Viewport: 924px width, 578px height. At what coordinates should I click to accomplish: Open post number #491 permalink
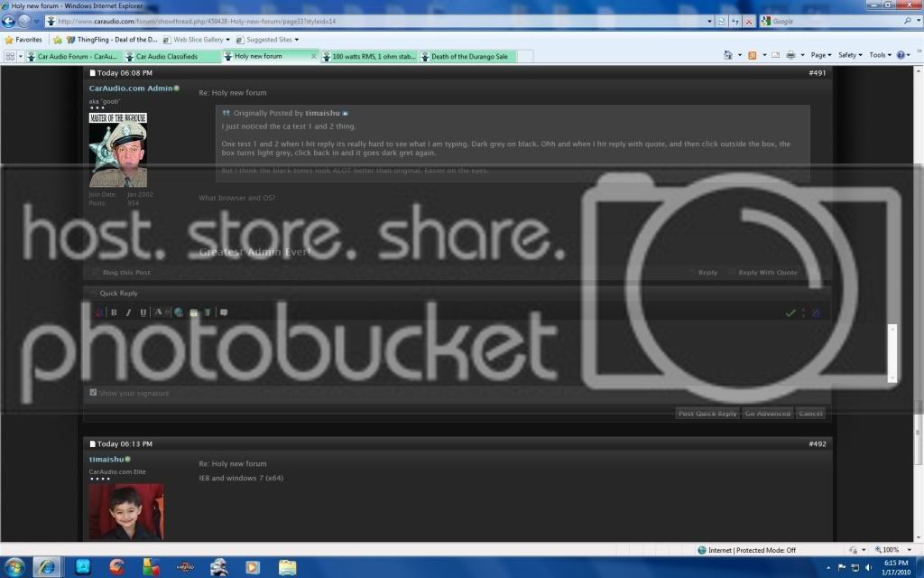click(817, 73)
